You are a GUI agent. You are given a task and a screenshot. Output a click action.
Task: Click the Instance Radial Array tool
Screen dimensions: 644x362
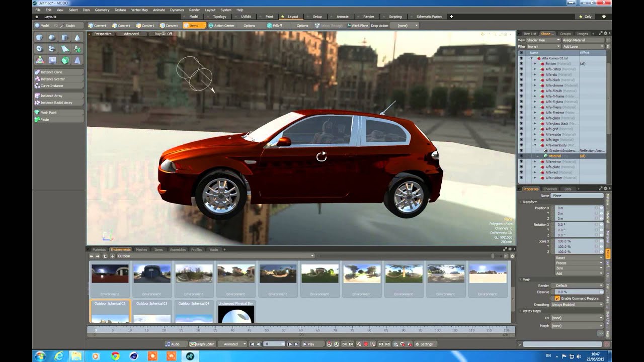(x=58, y=103)
